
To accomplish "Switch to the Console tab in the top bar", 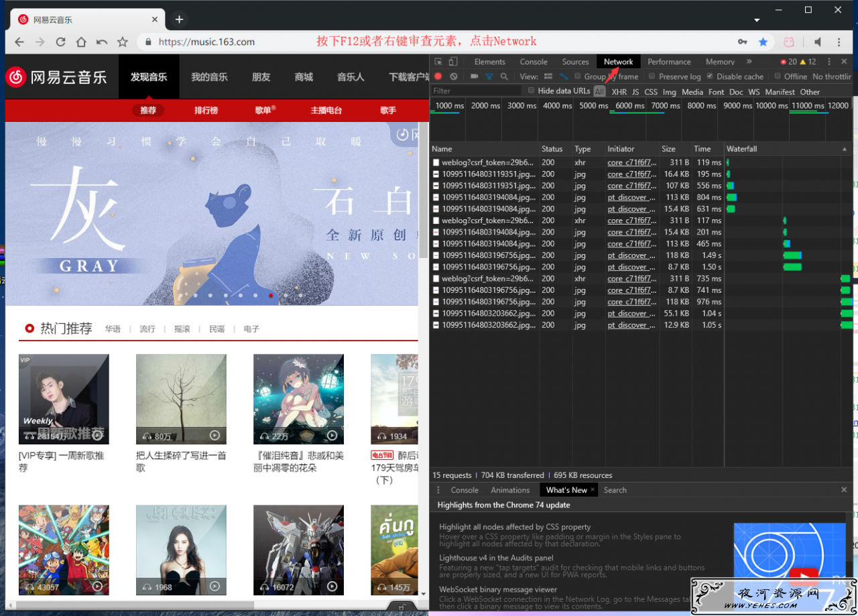I will pos(534,62).
